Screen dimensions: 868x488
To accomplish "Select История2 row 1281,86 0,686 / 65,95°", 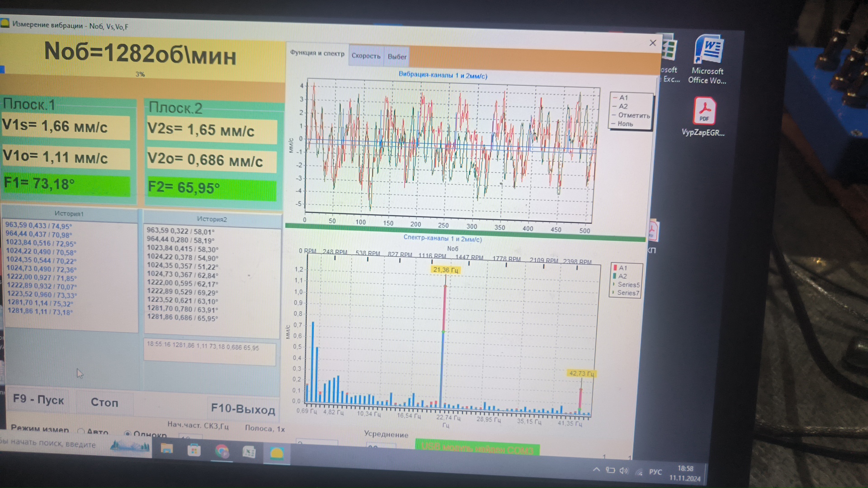I will click(x=182, y=318).
